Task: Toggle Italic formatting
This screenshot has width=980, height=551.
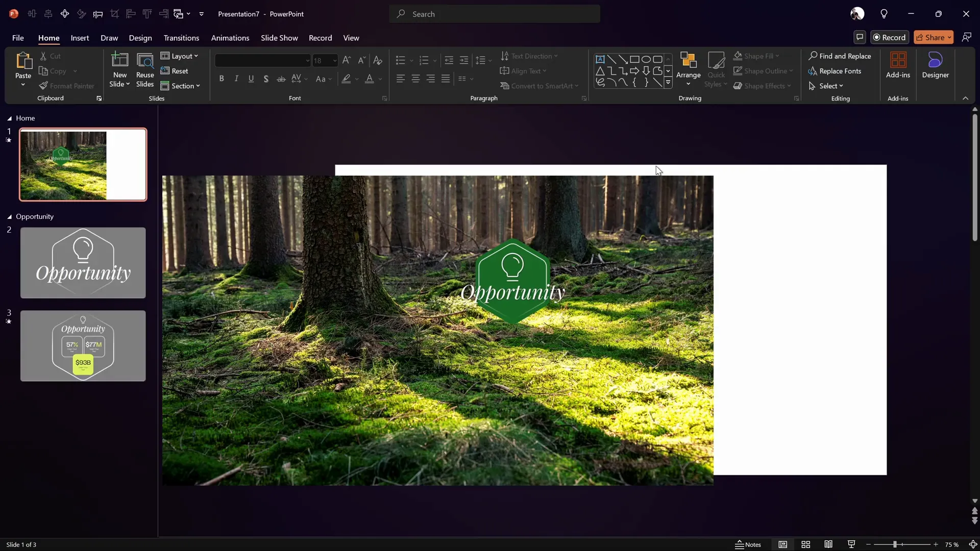Action: tap(236, 79)
